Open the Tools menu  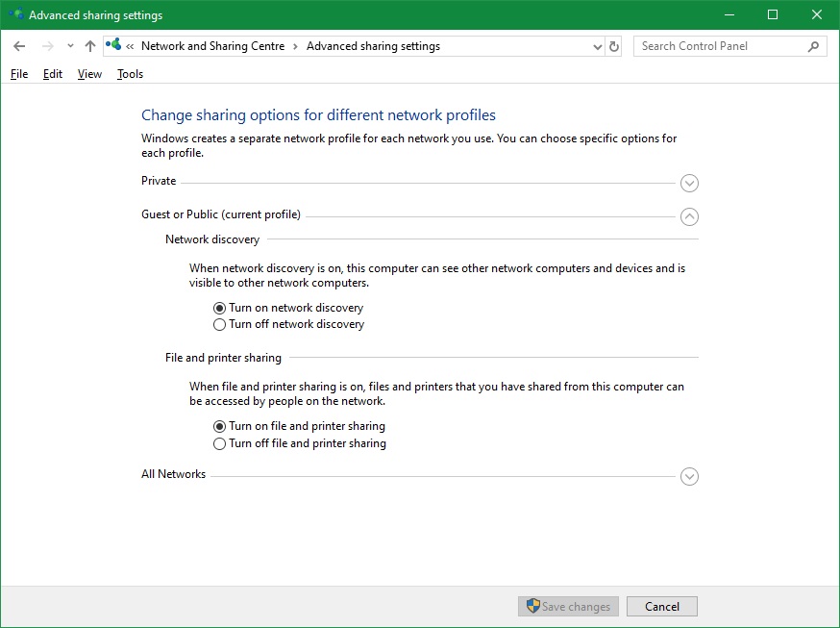pyautogui.click(x=130, y=74)
